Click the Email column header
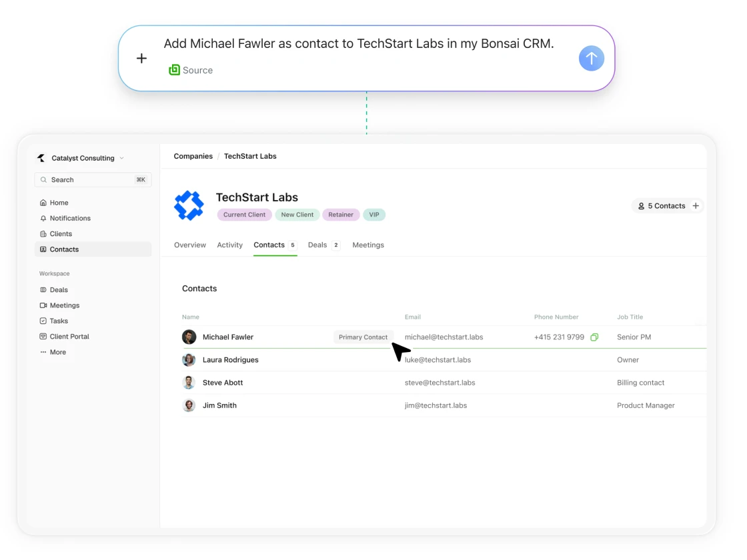The image size is (747, 560). point(413,317)
